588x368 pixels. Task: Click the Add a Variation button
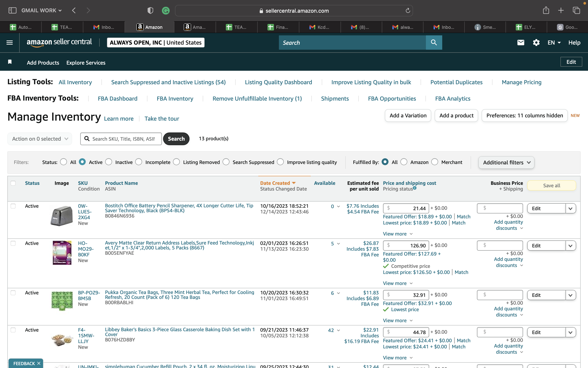click(x=408, y=116)
